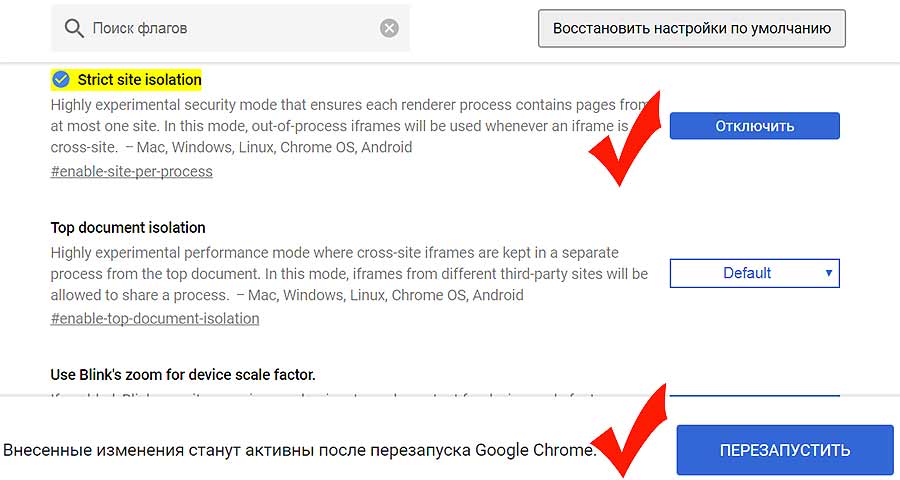Click the dropdown arrow next to Default

tap(828, 273)
